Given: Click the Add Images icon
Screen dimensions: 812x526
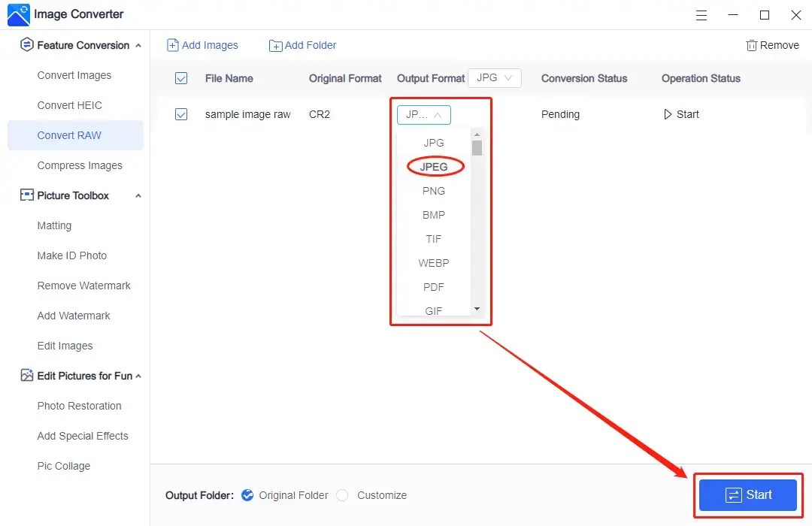Looking at the screenshot, I should [174, 45].
